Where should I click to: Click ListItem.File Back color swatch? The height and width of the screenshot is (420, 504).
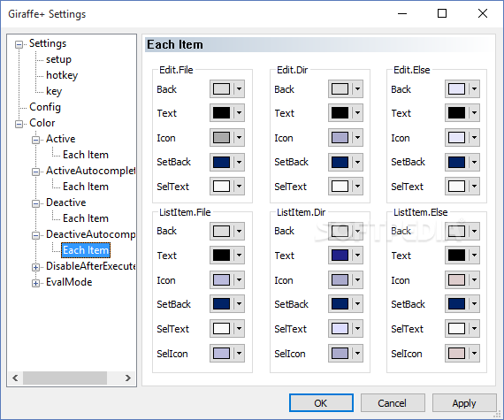point(221,231)
